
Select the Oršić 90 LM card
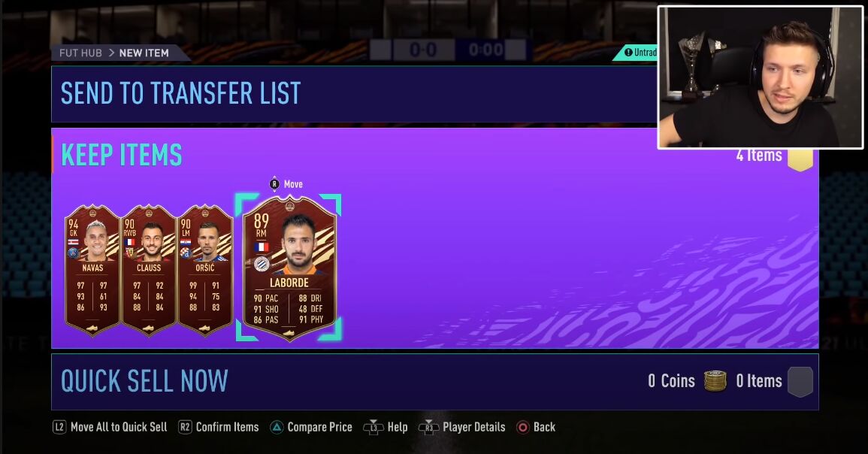pos(205,270)
